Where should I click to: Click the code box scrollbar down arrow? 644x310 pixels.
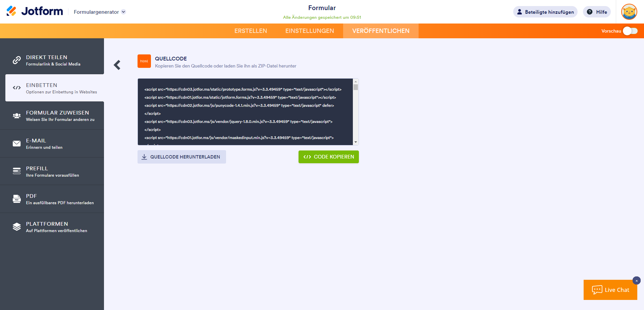[356, 142]
